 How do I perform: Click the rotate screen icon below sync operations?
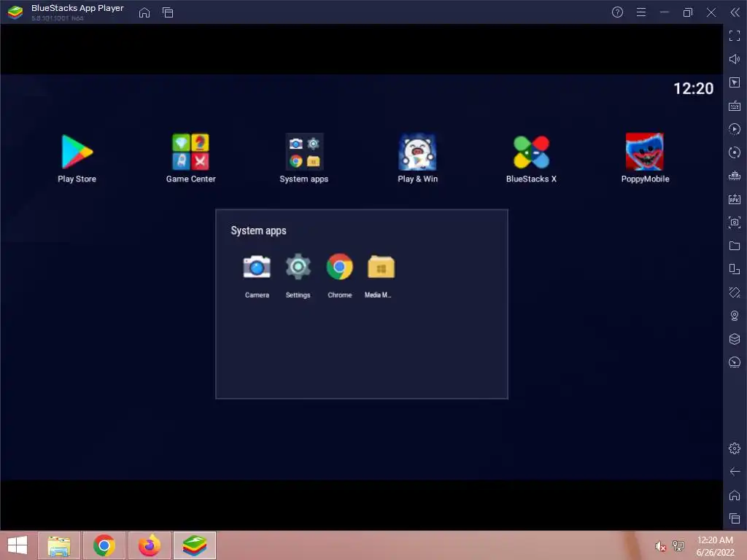coord(735,152)
